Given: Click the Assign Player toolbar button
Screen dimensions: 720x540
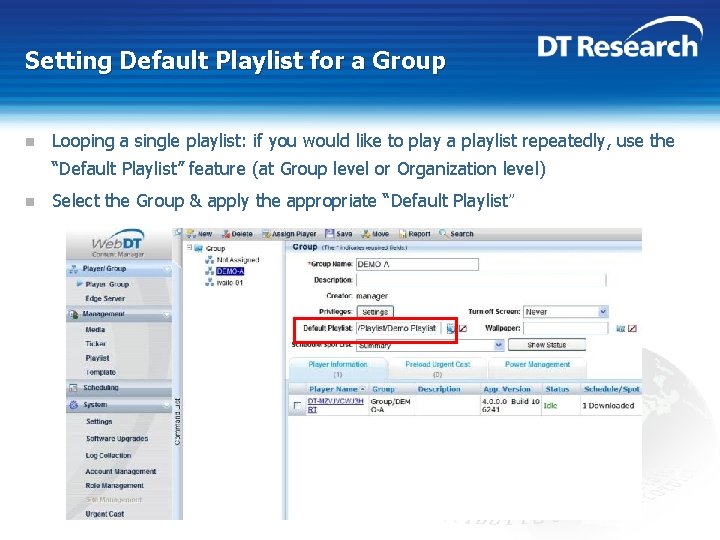Looking at the screenshot, I should click(x=289, y=234).
